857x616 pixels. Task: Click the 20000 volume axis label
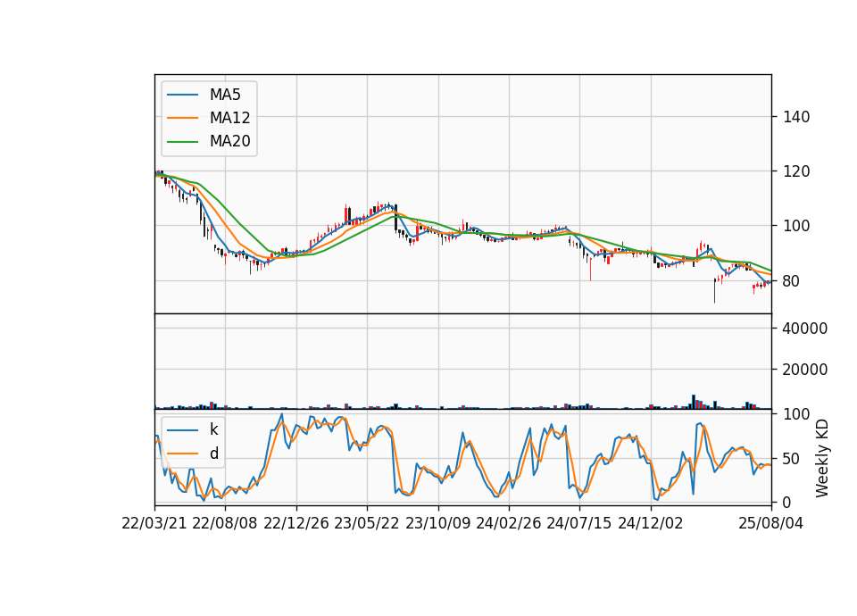coord(805,370)
